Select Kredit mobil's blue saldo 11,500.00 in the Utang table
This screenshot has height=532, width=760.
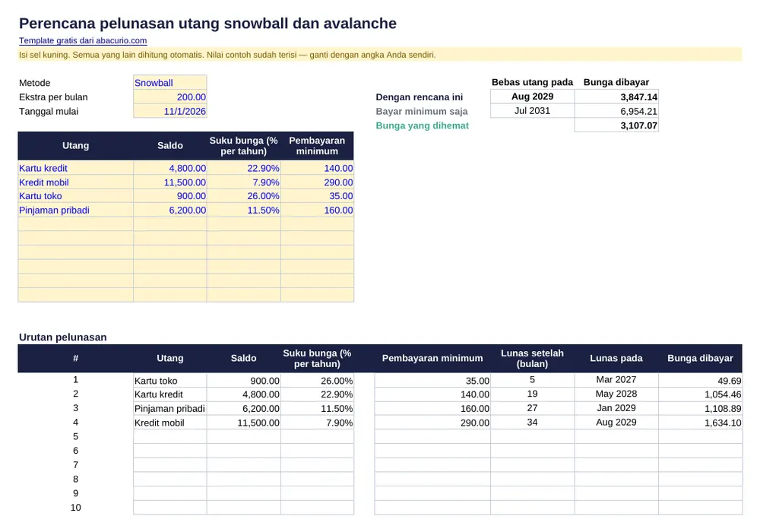[x=170, y=182]
